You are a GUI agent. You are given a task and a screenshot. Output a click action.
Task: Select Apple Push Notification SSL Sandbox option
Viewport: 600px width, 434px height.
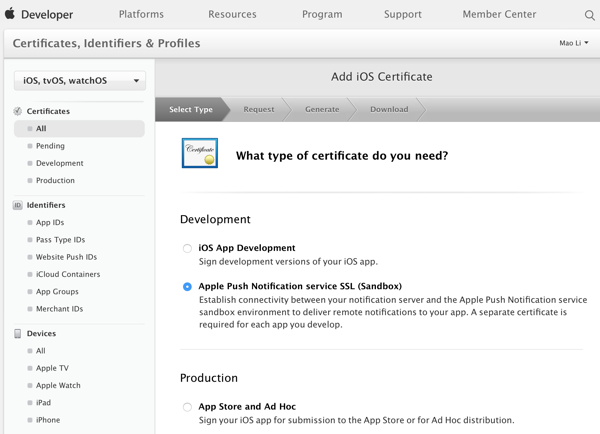click(187, 286)
